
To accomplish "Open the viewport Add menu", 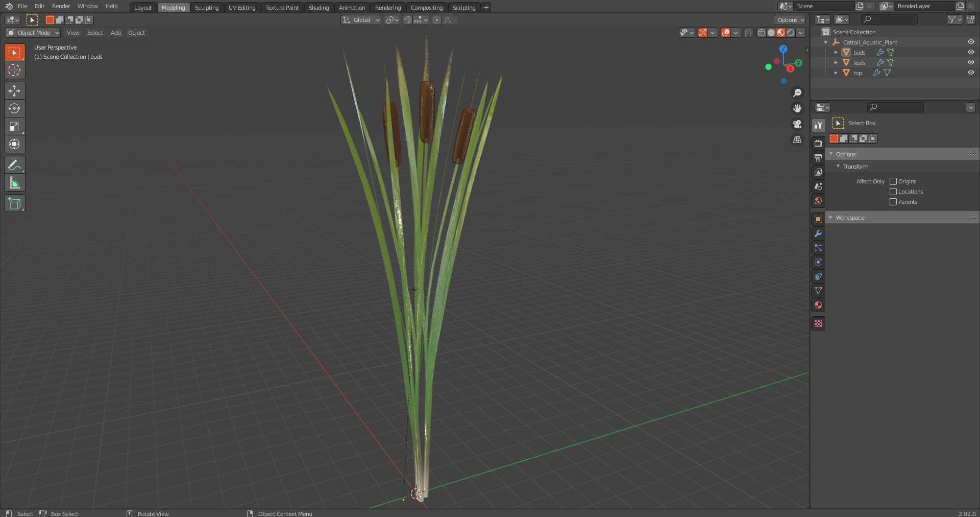I will 116,33.
